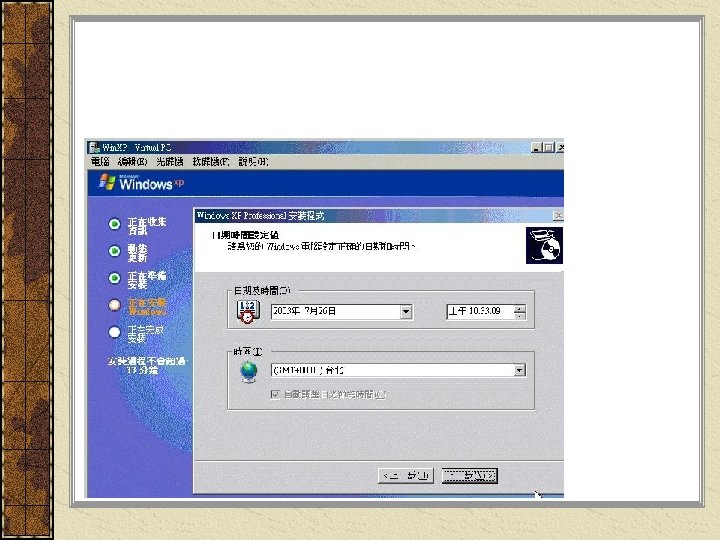Image resolution: width=720 pixels, height=540 pixels.
Task: Open the 軟碟機(F) menu
Action: click(211, 162)
